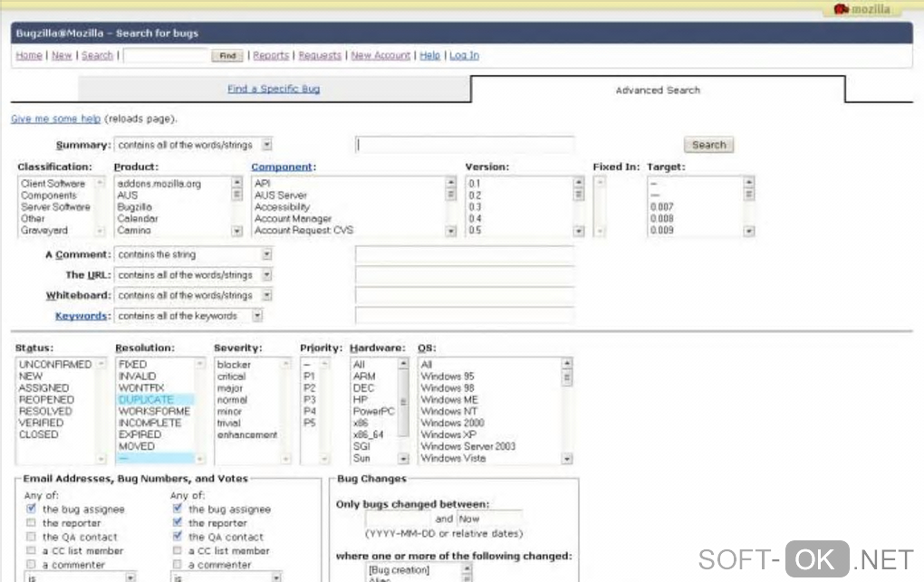924x582 pixels.
Task: Click the Search button
Action: [x=709, y=145]
